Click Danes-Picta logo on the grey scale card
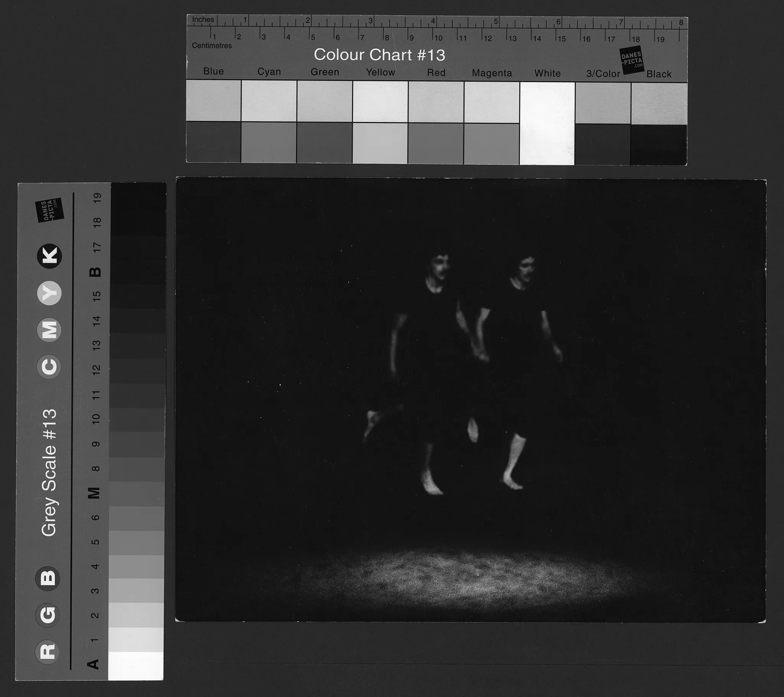 pos(49,210)
